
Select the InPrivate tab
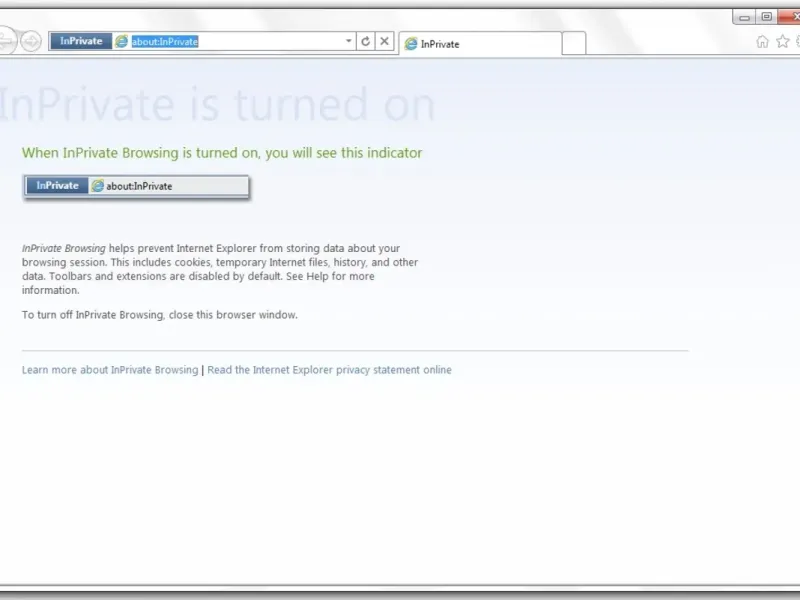tap(480, 44)
